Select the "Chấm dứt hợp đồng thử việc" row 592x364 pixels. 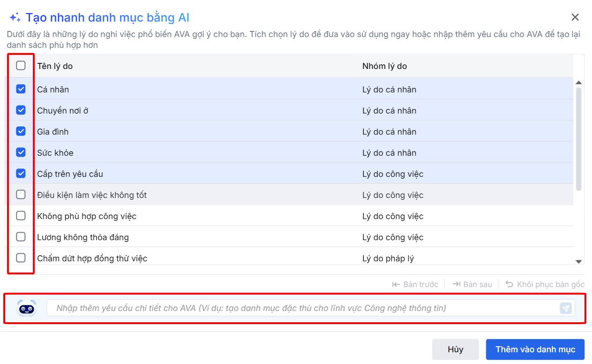(x=92, y=258)
